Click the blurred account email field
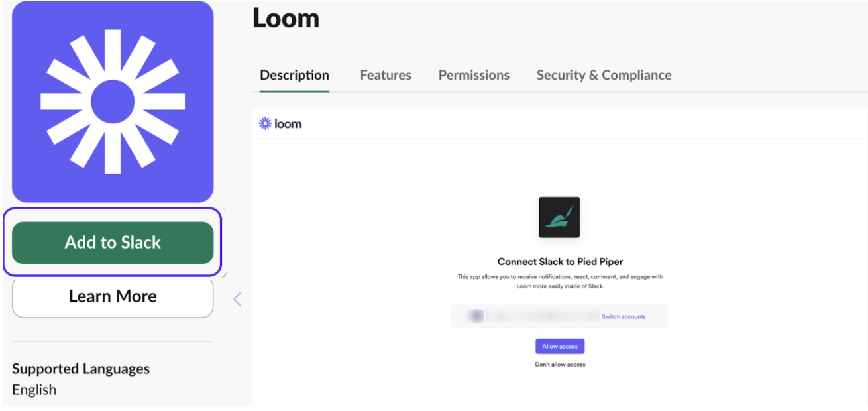Image resolution: width=868 pixels, height=411 pixels. tap(543, 316)
